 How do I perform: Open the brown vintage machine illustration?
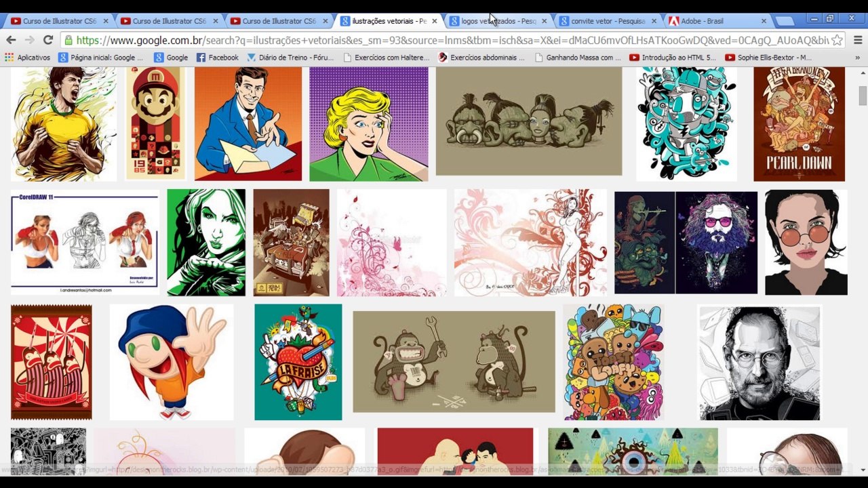pos(292,243)
